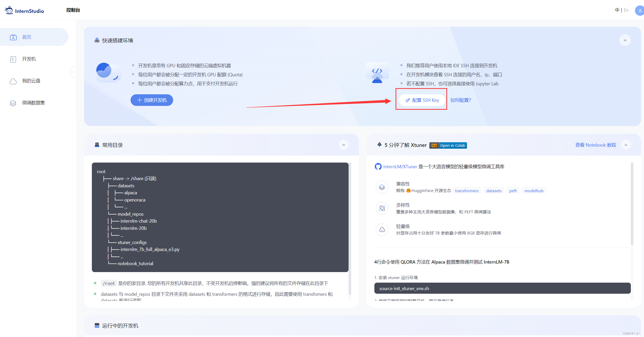Click the Open in Colab badge
The height and width of the screenshot is (337, 644).
click(448, 145)
